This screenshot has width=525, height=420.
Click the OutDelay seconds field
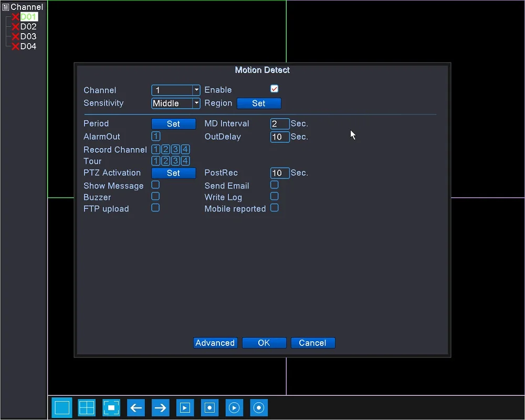280,136
